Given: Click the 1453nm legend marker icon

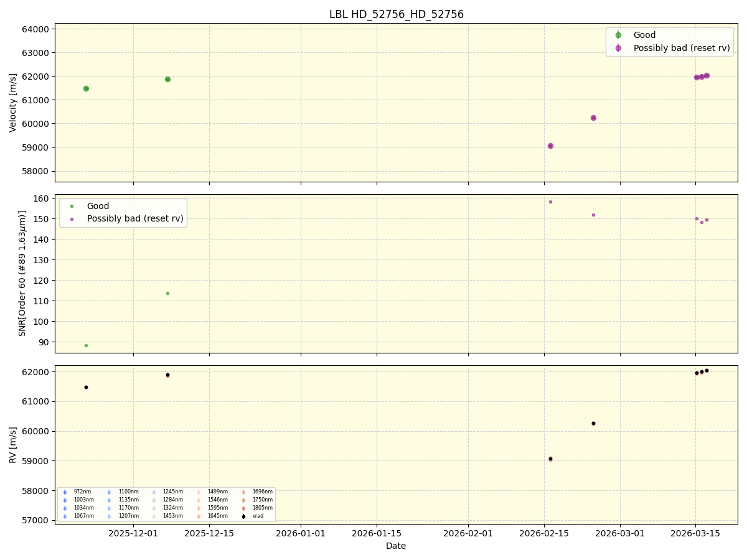Looking at the screenshot, I should pyautogui.click(x=154, y=515).
